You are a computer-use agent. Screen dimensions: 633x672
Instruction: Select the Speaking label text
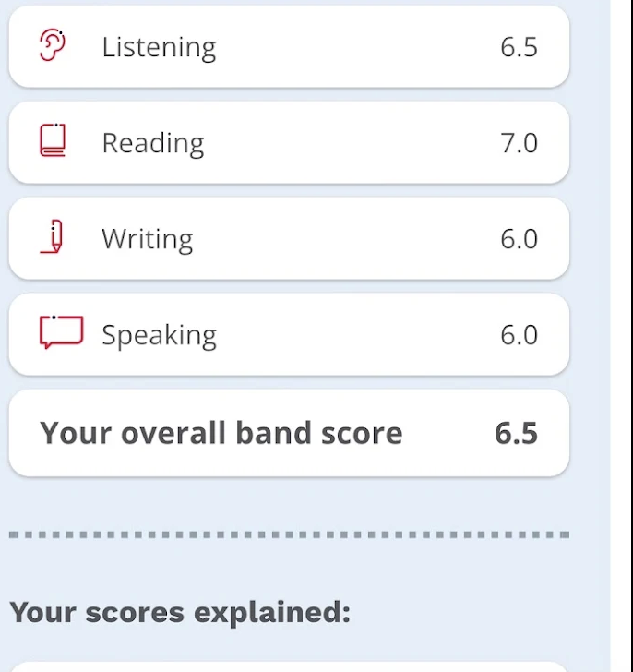click(159, 335)
